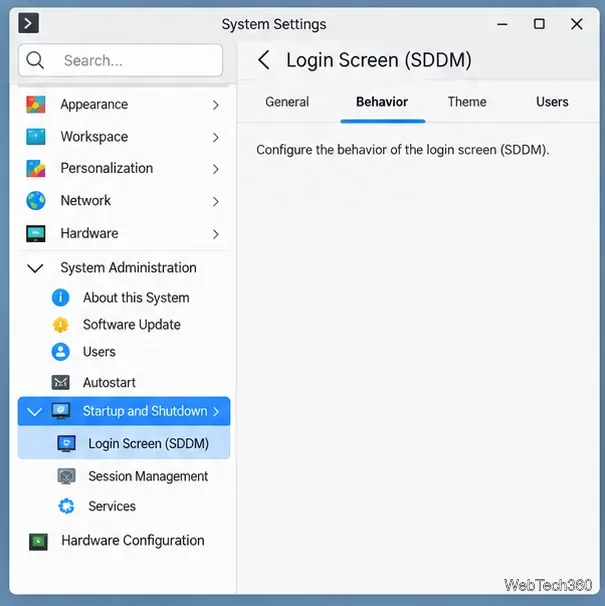
Task: Select Session Management entry
Action: tap(148, 477)
